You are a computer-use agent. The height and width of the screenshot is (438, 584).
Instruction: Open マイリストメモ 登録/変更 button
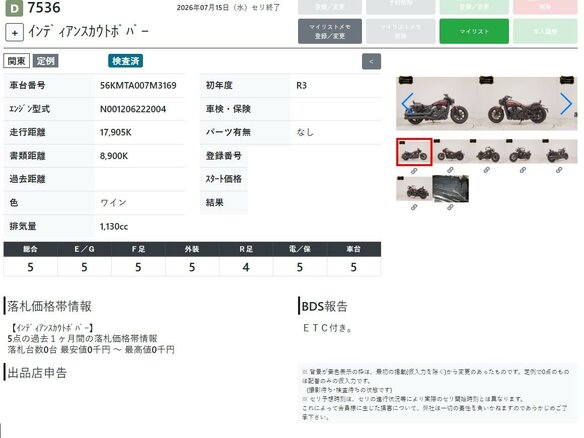[x=330, y=32]
